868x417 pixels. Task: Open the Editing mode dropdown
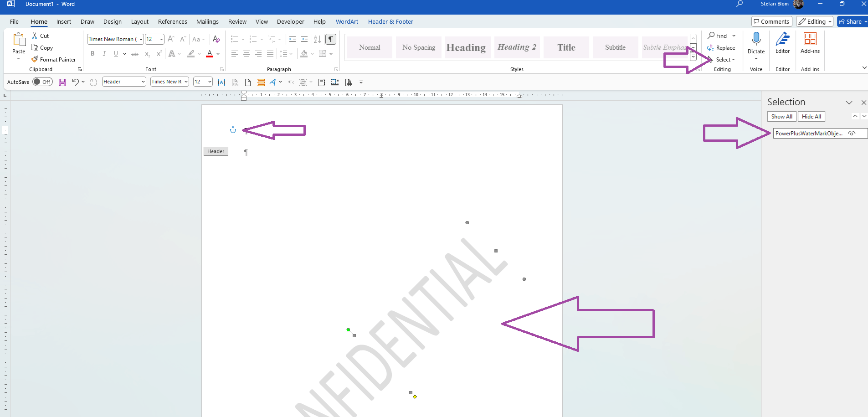[x=815, y=21]
